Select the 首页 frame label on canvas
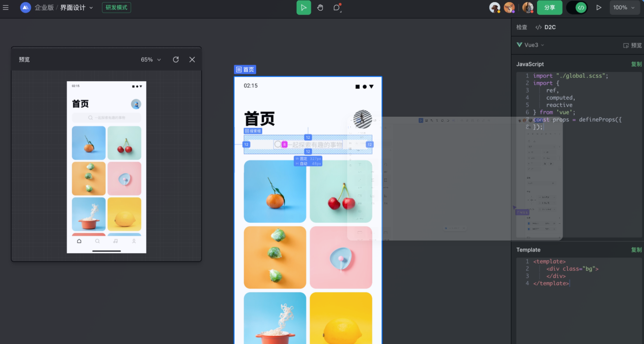 pos(245,69)
